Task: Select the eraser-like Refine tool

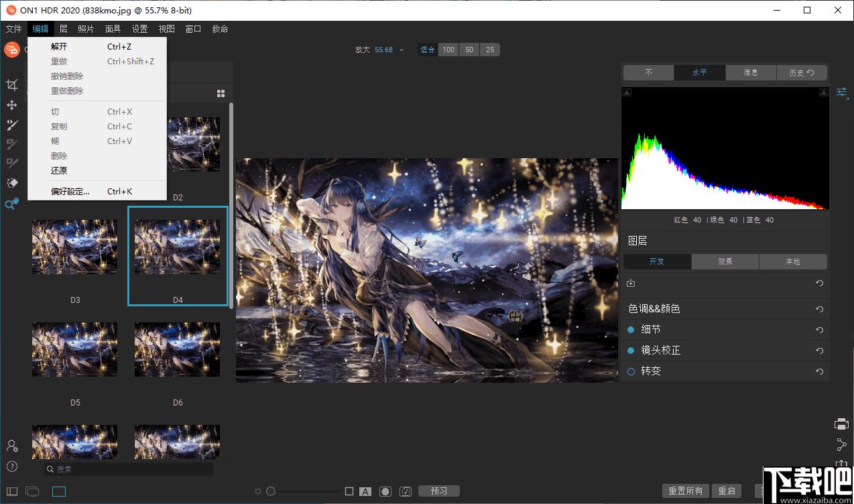Action: [12, 183]
